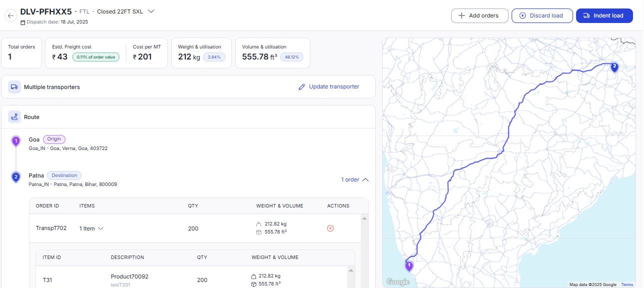Click the orders table scrollbar up arrow
This screenshot has width=644, height=288.
pyautogui.click(x=364, y=218)
